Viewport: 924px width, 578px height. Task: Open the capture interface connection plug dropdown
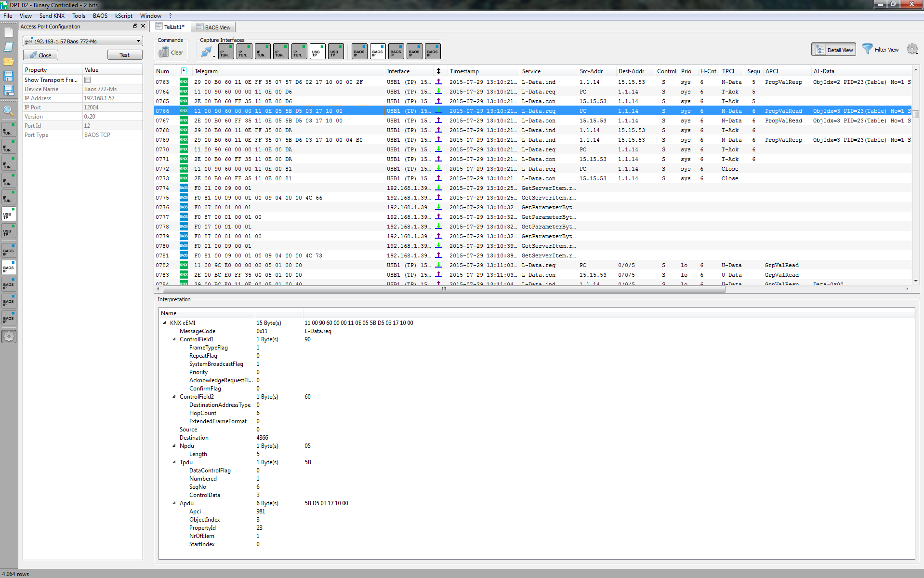pyautogui.click(x=208, y=52)
